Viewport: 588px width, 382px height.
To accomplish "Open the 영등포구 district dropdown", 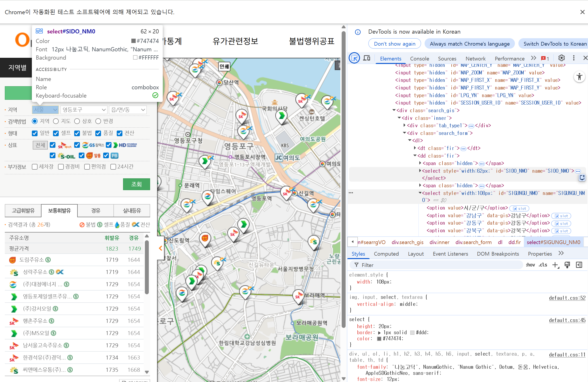I will (84, 110).
